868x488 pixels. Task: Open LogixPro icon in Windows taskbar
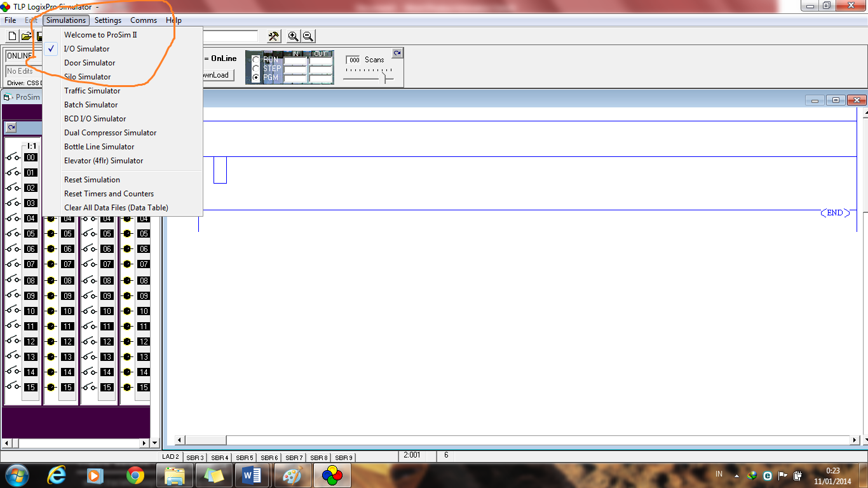click(332, 475)
